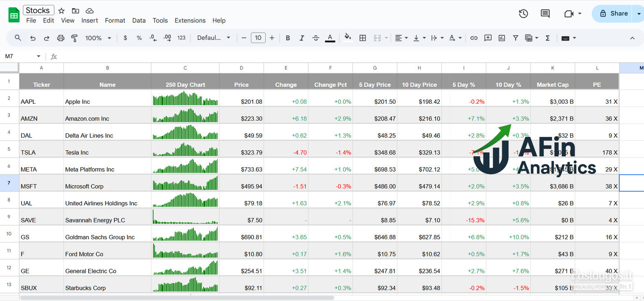View the cloud save status icon
This screenshot has width=644, height=301.
[89, 11]
